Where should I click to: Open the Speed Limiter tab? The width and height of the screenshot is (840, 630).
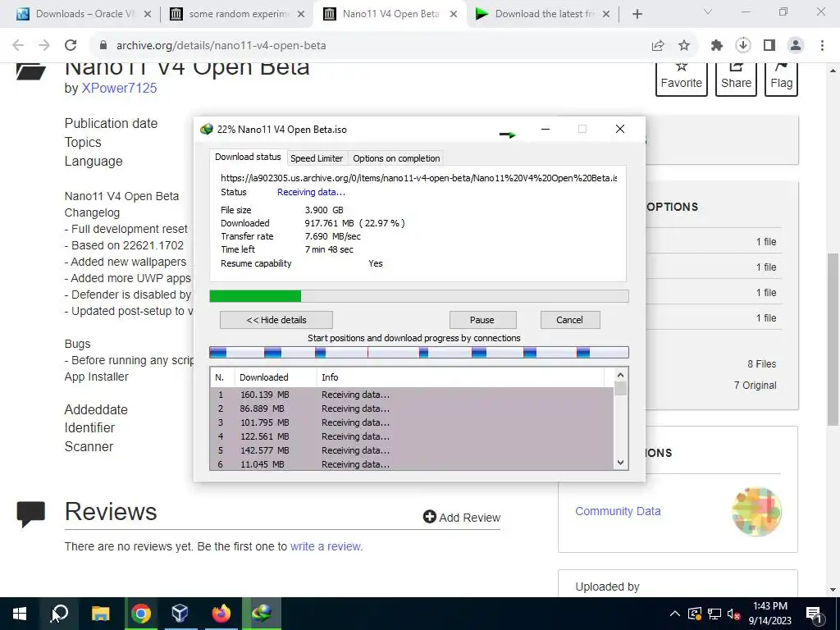(317, 158)
